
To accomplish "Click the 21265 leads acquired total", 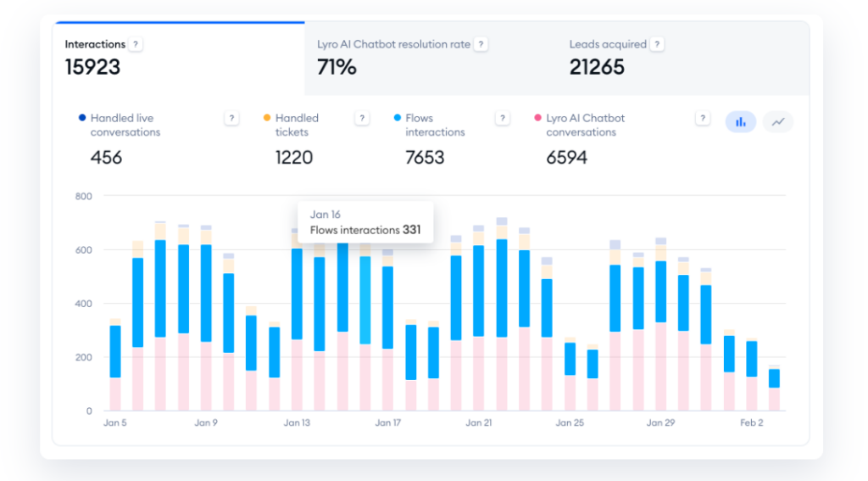I will tap(597, 68).
